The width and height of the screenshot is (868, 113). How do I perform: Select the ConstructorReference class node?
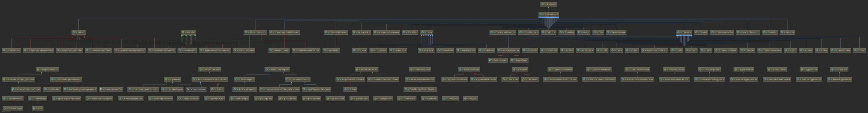click(x=503, y=32)
